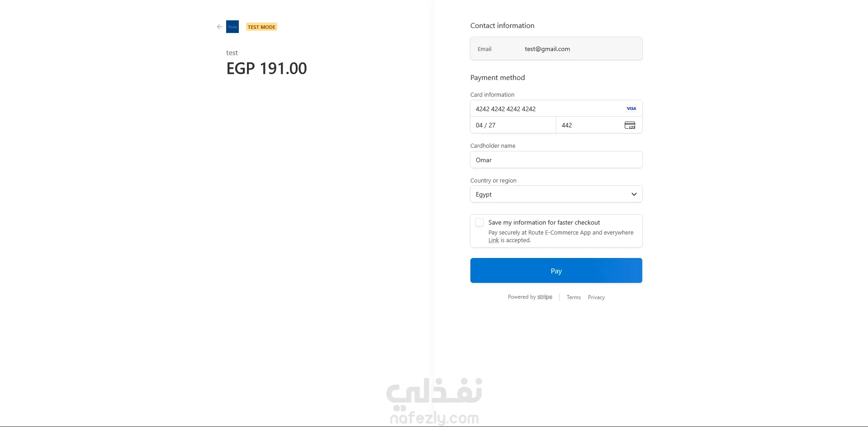Click the TEST MODE badge
This screenshot has height=427, width=868.
[261, 27]
